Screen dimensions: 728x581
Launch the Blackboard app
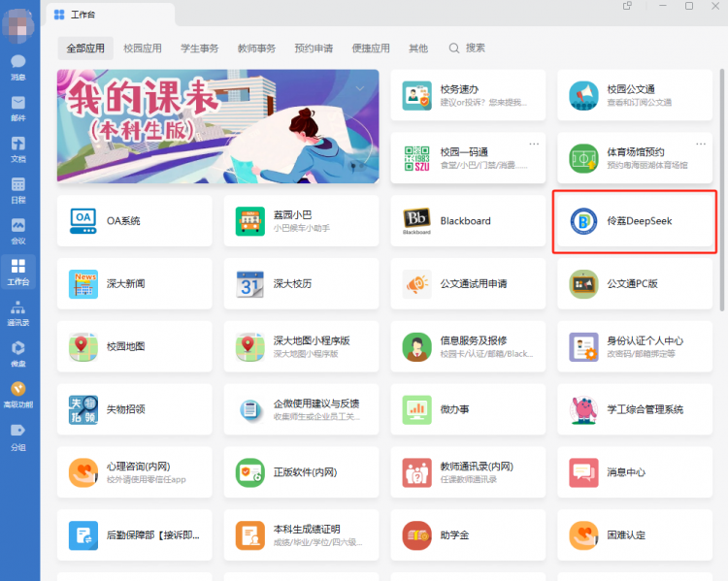(468, 221)
